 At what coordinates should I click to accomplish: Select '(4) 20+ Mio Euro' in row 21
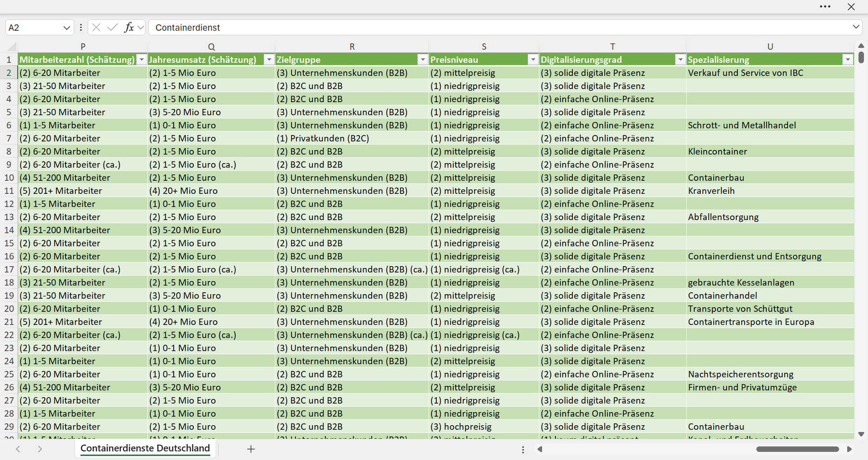click(x=211, y=322)
